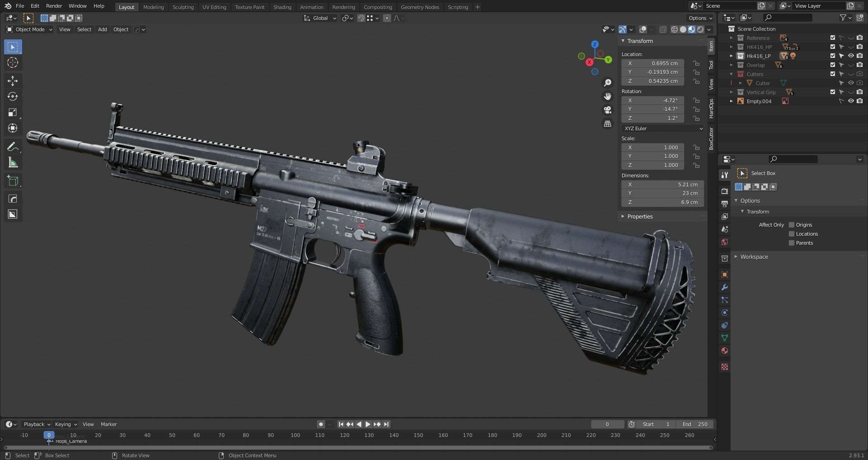The image size is (868, 460).
Task: Hide Hk416_LP collection with eye icon
Action: [851, 56]
